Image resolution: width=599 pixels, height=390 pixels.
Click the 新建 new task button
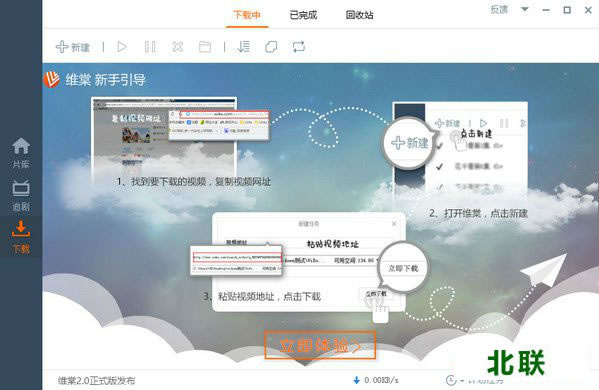[73, 47]
